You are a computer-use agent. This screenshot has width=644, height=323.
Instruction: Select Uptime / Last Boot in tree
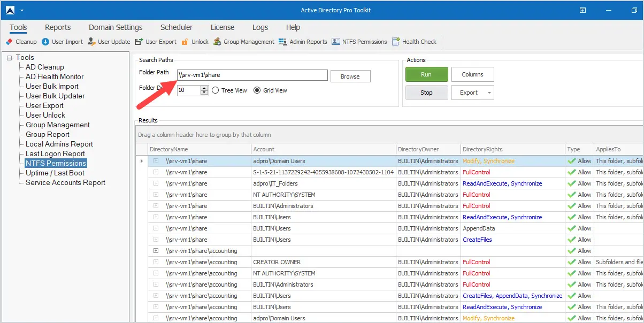coord(55,173)
